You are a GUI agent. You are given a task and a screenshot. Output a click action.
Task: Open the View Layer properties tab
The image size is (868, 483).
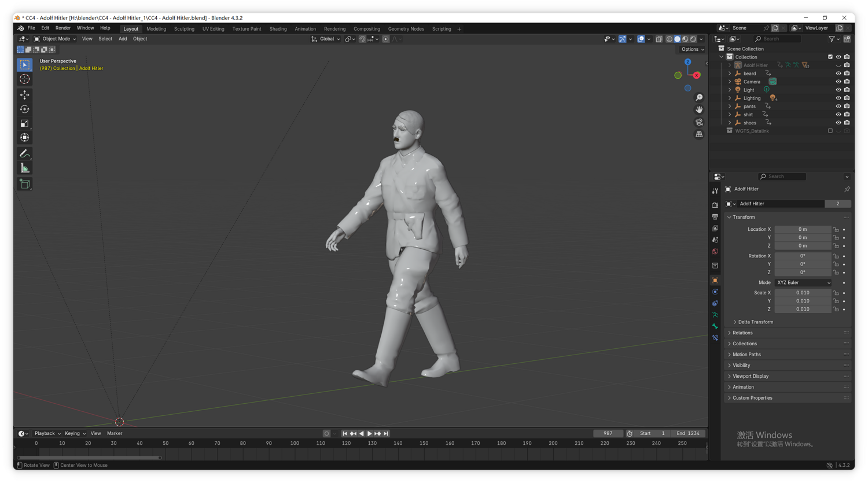(x=715, y=228)
